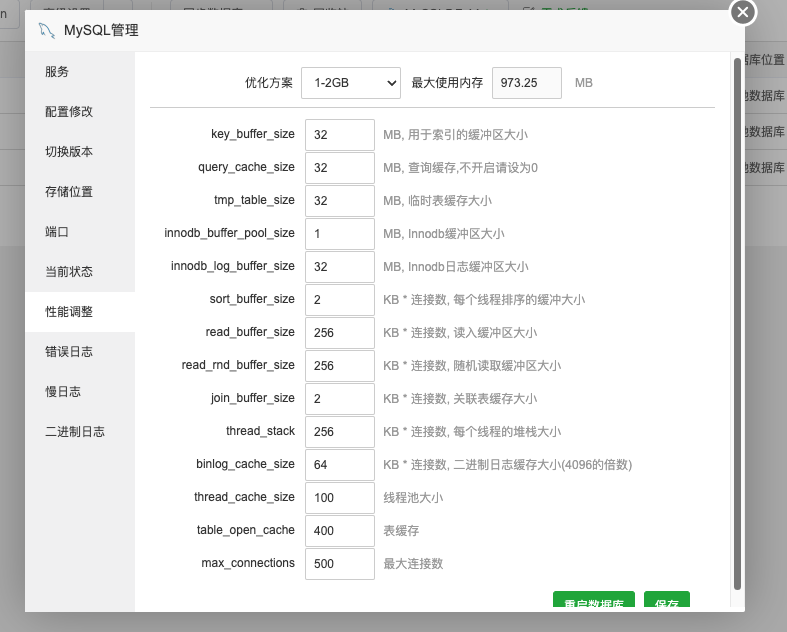Click the table_open_cache input
This screenshot has width=787, height=632.
coord(340,531)
